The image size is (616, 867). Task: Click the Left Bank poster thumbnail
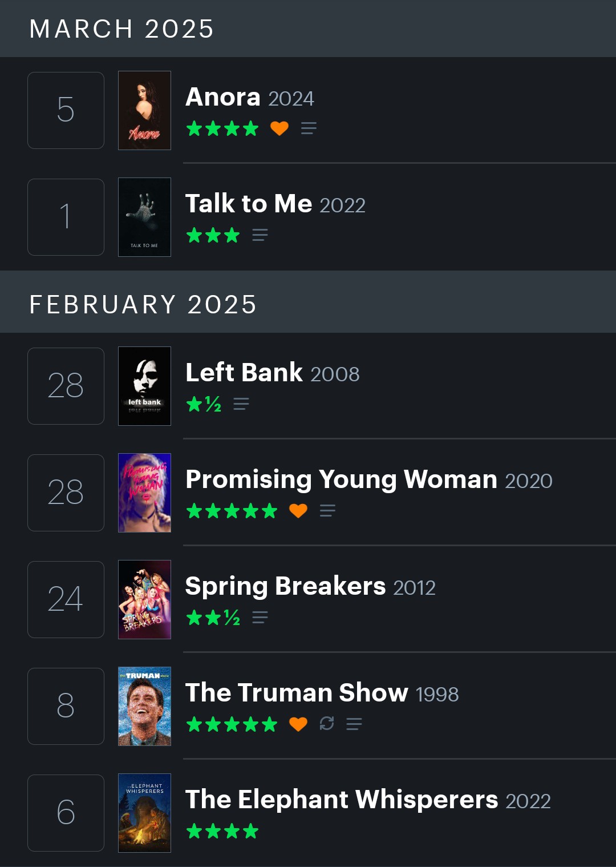click(x=144, y=386)
